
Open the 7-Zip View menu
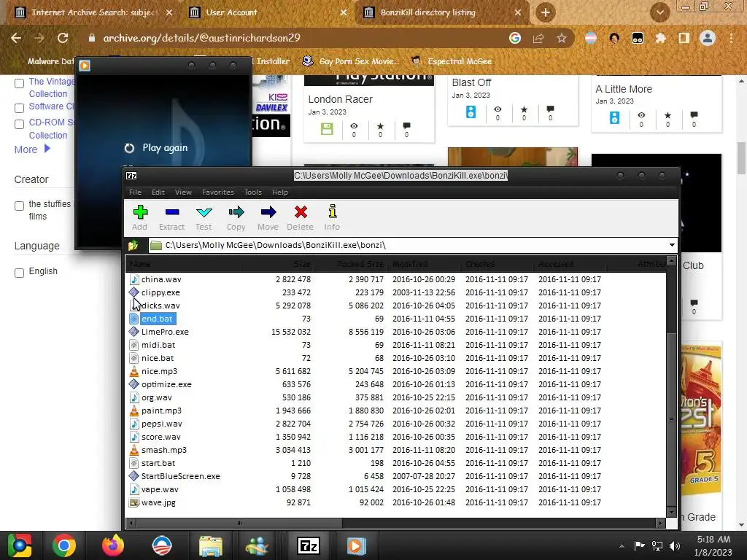(x=183, y=192)
